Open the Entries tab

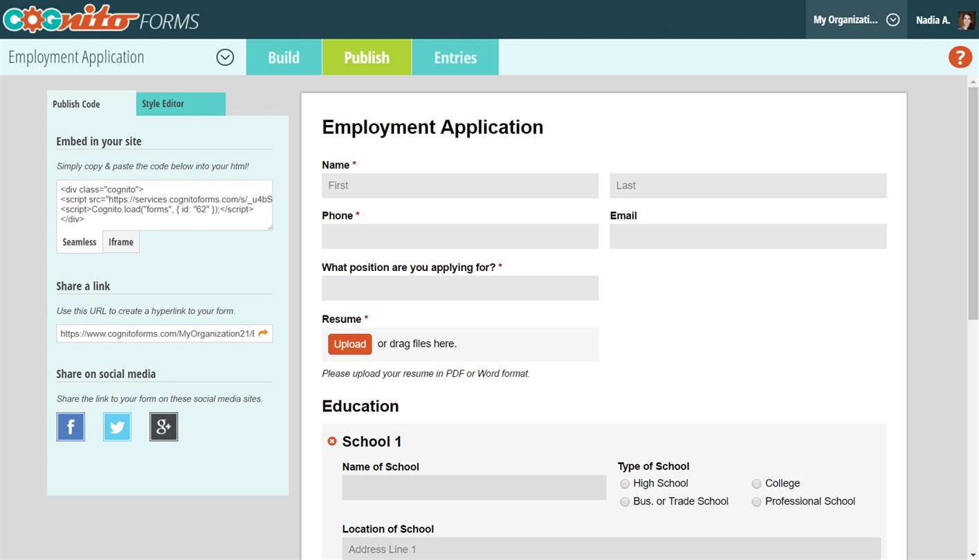455,57
